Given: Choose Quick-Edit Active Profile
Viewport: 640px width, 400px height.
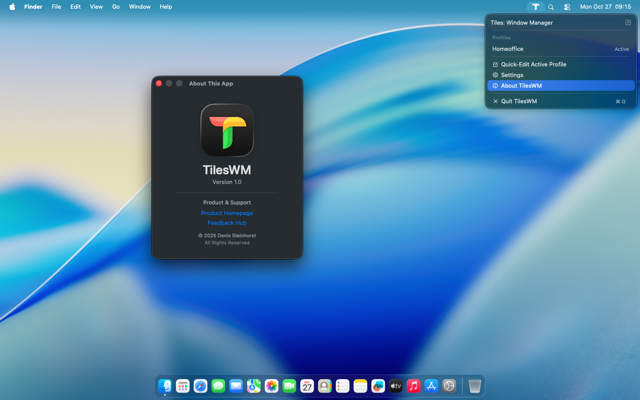Looking at the screenshot, I should click(x=533, y=64).
